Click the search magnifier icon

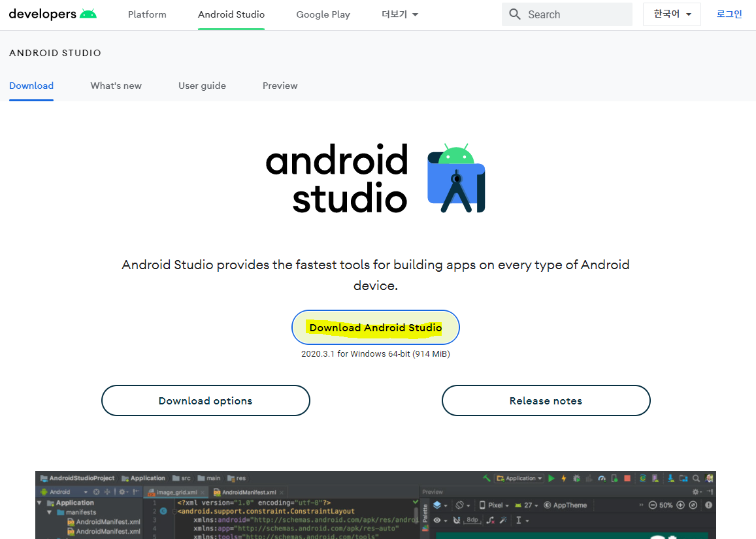click(514, 14)
